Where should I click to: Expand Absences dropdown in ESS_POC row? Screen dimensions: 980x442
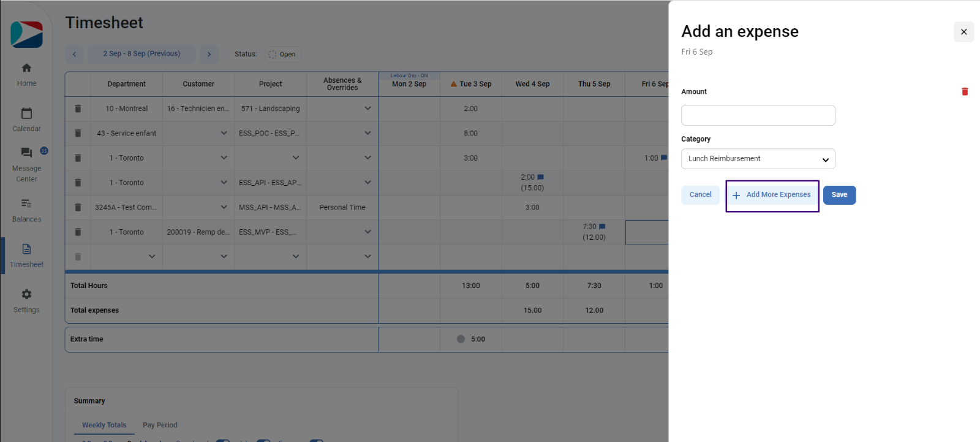click(367, 133)
